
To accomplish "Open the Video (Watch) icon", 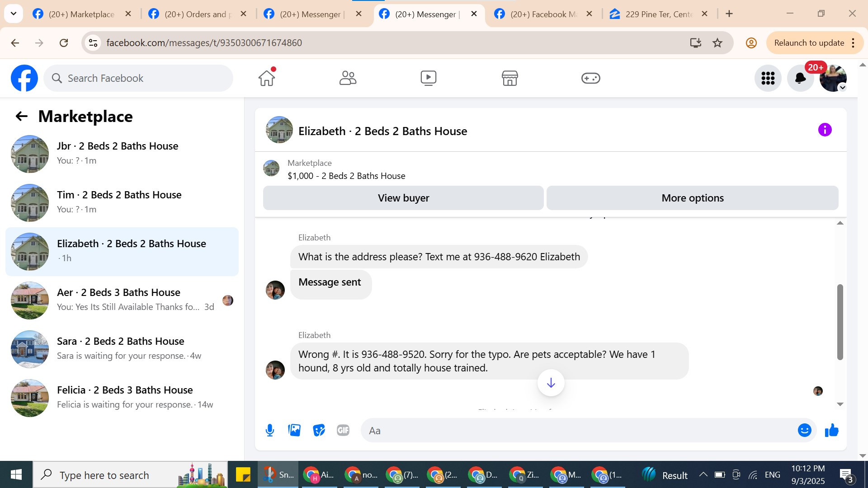I will click(429, 78).
